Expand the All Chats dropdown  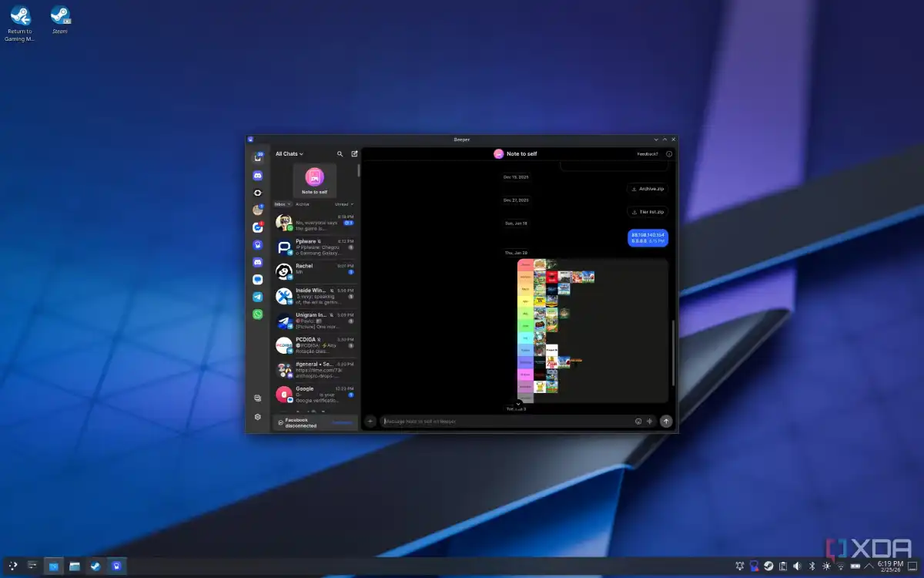(x=290, y=154)
